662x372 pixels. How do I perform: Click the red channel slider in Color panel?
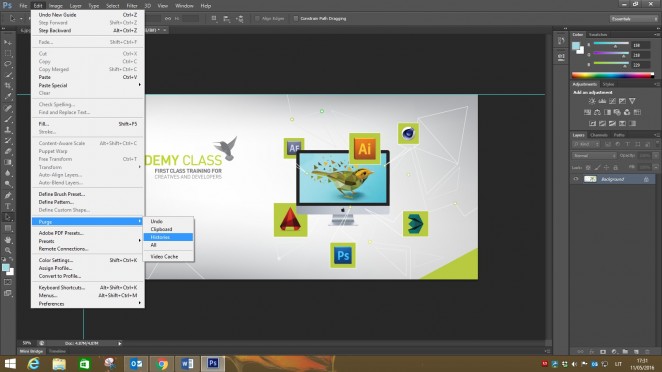(611, 44)
